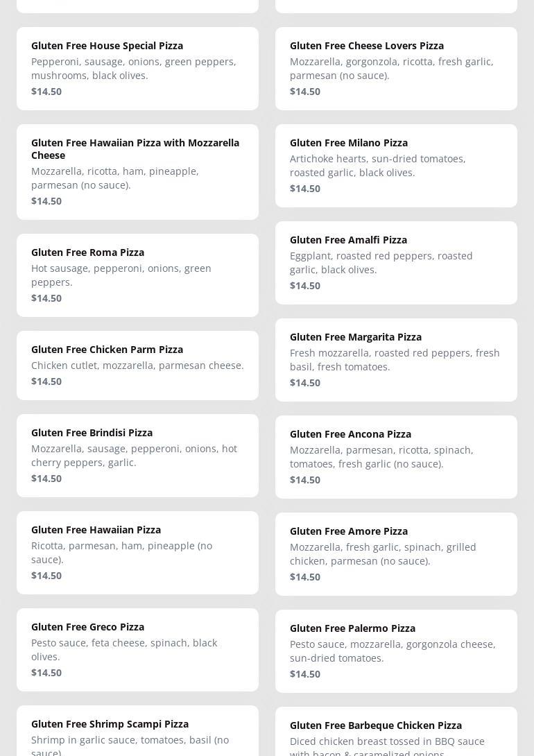Select Gluten Free Hawaiian Pizza with ricotta, no sauce
This screenshot has width=534, height=756.
137,552
